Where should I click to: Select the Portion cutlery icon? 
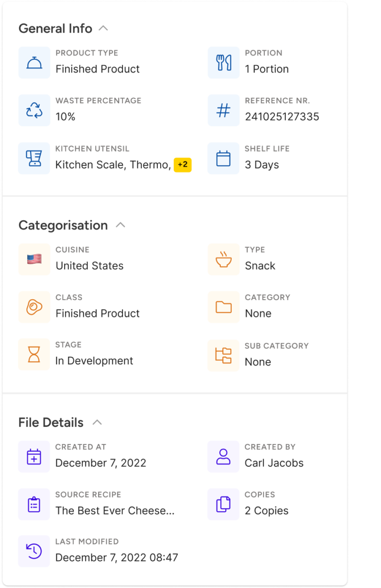point(224,62)
